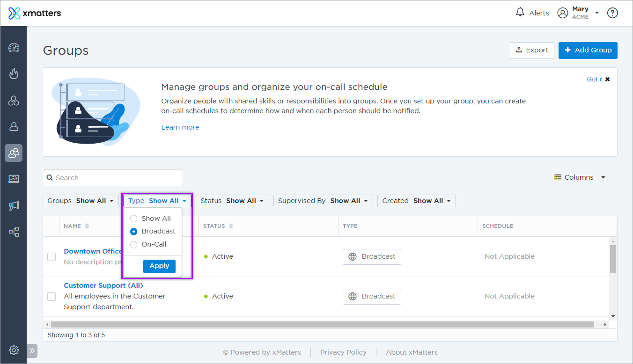Open the dashboard gauge icon in sidebar

(14, 48)
